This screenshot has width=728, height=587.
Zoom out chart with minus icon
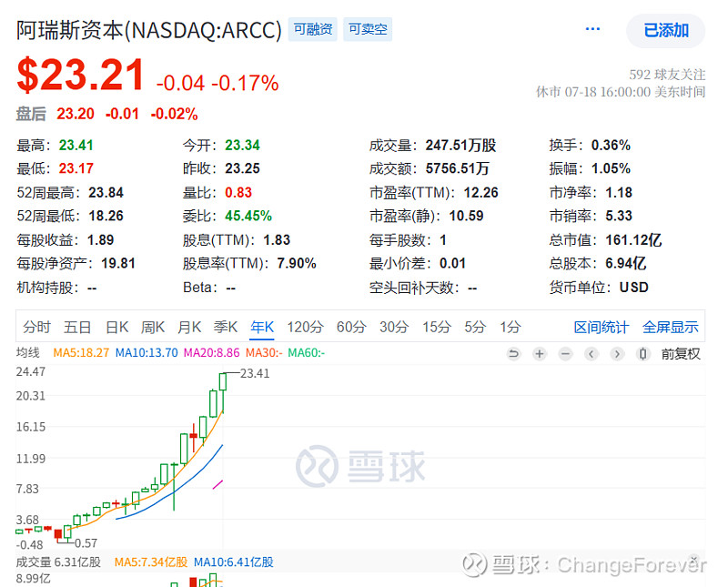tap(565, 354)
